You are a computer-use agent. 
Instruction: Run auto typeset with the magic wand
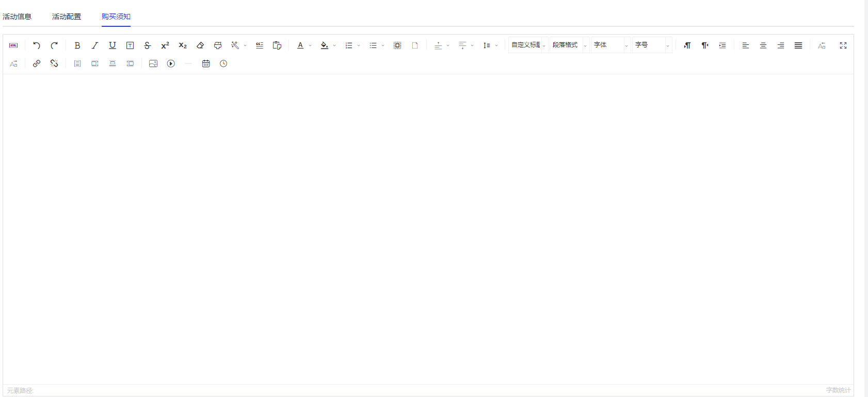click(235, 45)
